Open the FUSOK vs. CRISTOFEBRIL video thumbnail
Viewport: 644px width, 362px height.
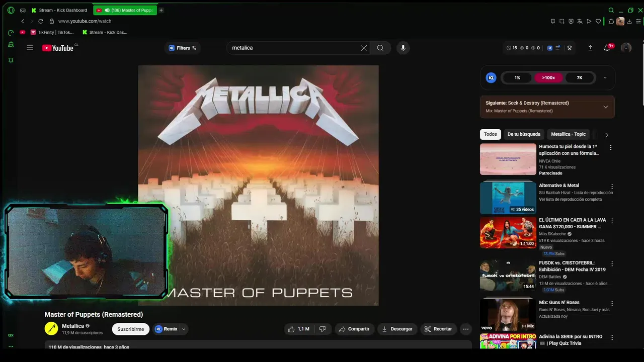pos(508,276)
